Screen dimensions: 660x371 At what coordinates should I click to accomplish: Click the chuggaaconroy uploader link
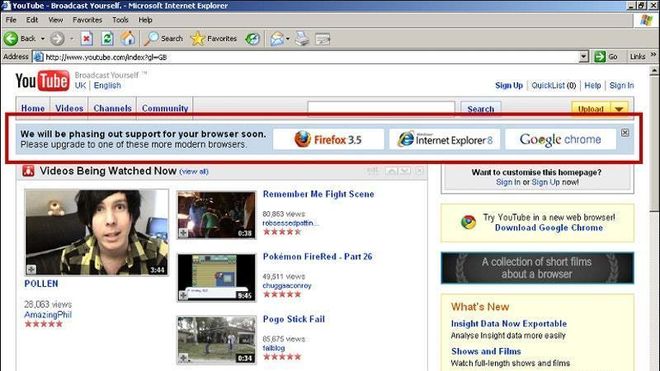(x=287, y=286)
